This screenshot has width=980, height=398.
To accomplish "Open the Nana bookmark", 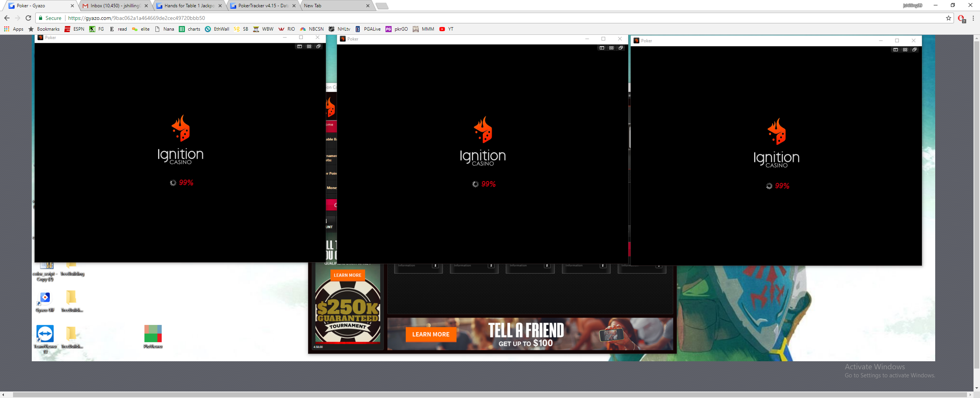I will pyautogui.click(x=165, y=29).
